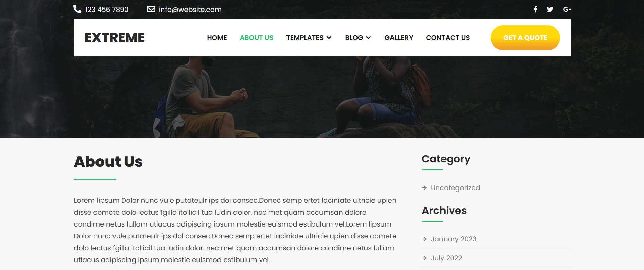Expand the Blog dropdown chevron
The height and width of the screenshot is (270, 644).
coord(368,38)
